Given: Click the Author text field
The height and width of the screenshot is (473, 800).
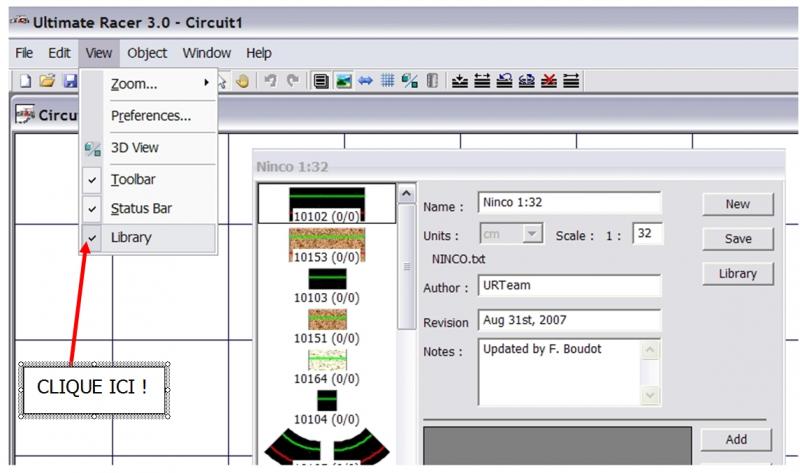Looking at the screenshot, I should coord(569,287).
